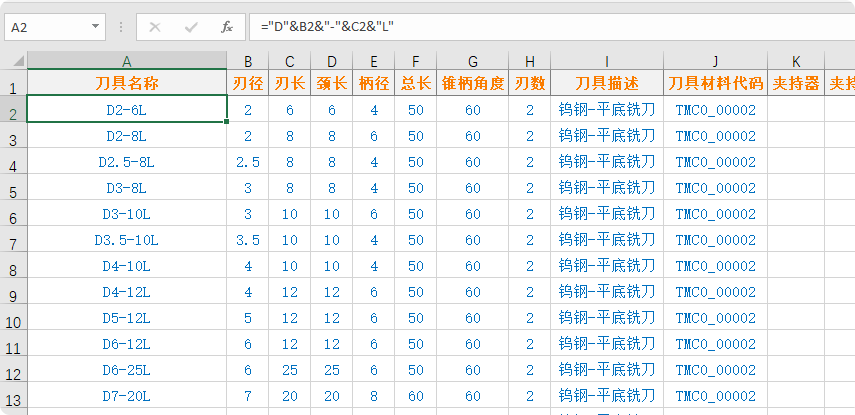Select column J header
855x415 pixels.
(715, 61)
